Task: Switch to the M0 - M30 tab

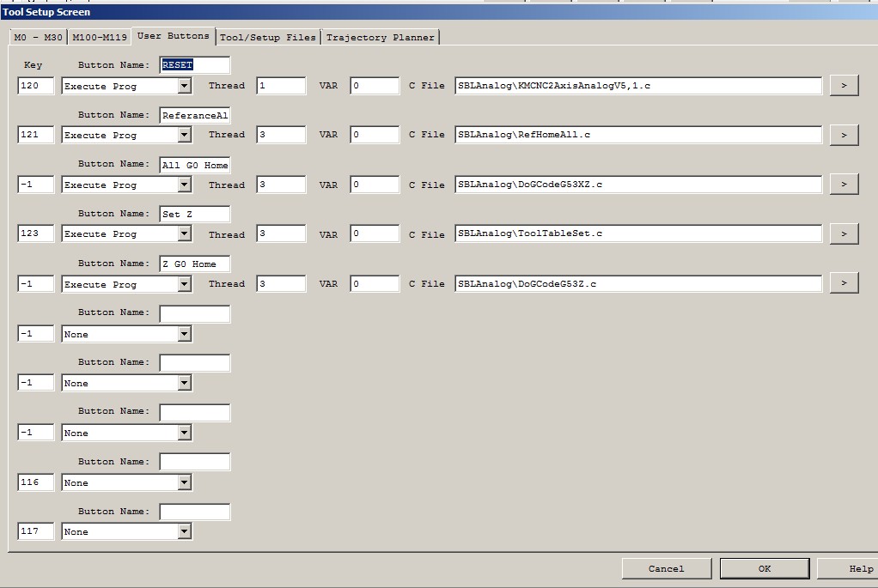Action: click(38, 38)
